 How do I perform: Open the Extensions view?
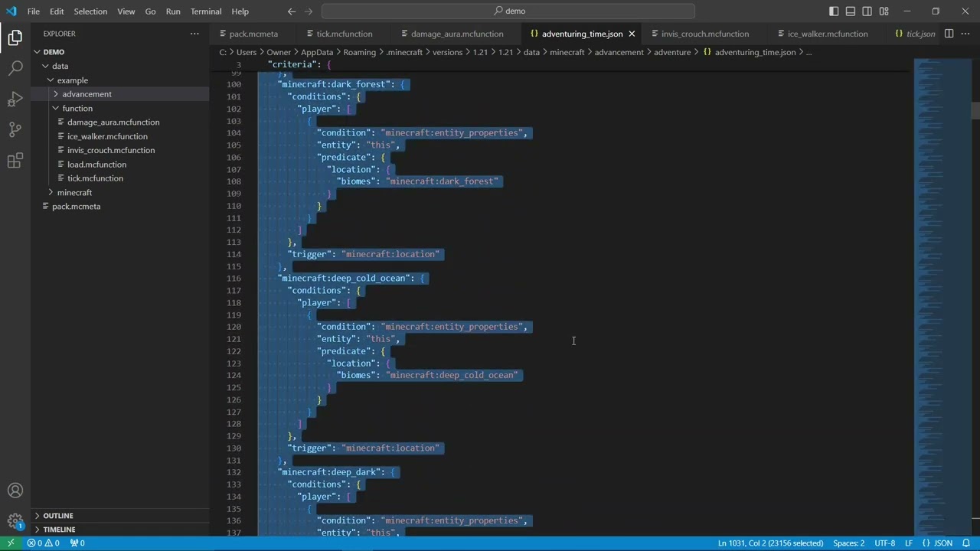[15, 160]
